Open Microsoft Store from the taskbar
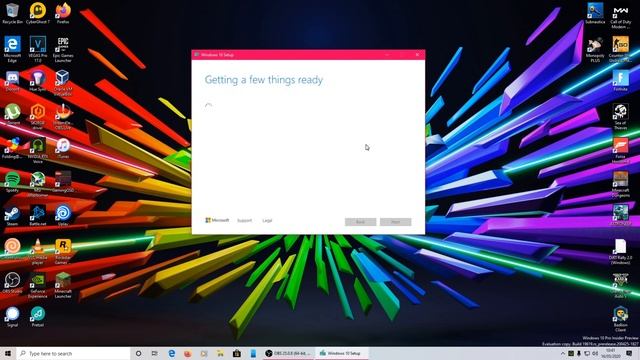 point(237,353)
